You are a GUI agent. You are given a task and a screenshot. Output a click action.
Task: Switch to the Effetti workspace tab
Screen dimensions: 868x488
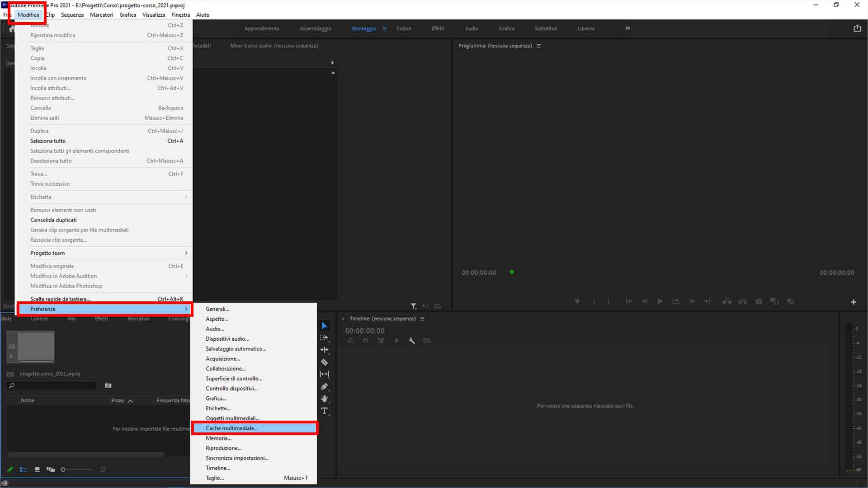coord(438,28)
